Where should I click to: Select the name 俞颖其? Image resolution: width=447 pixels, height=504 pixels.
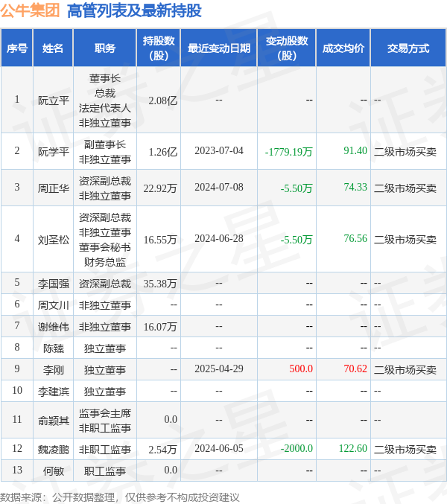[54, 420]
